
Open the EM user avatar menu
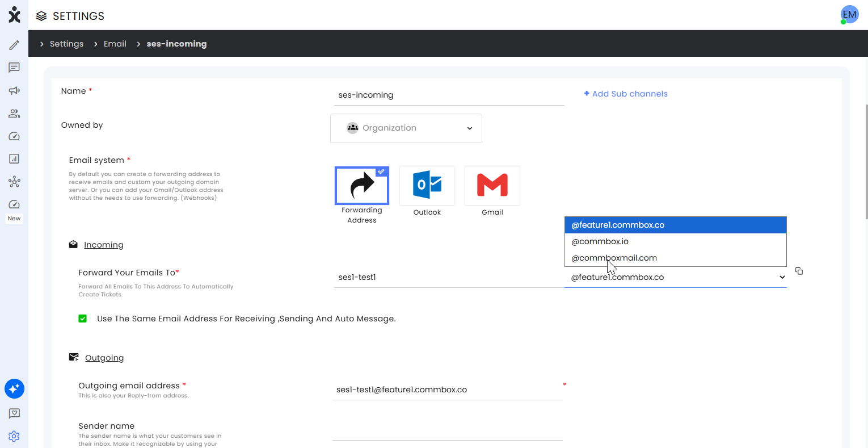(x=849, y=15)
